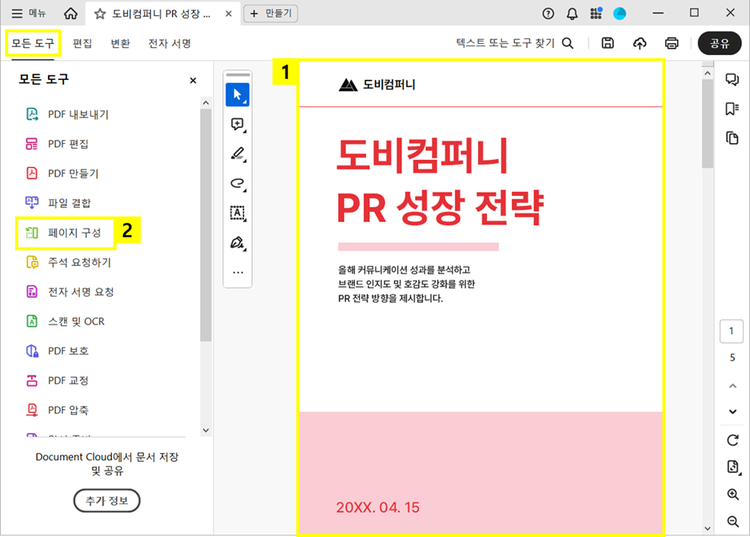This screenshot has height=537, width=750.
Task: Switch to the 변환 tab
Action: point(121,44)
